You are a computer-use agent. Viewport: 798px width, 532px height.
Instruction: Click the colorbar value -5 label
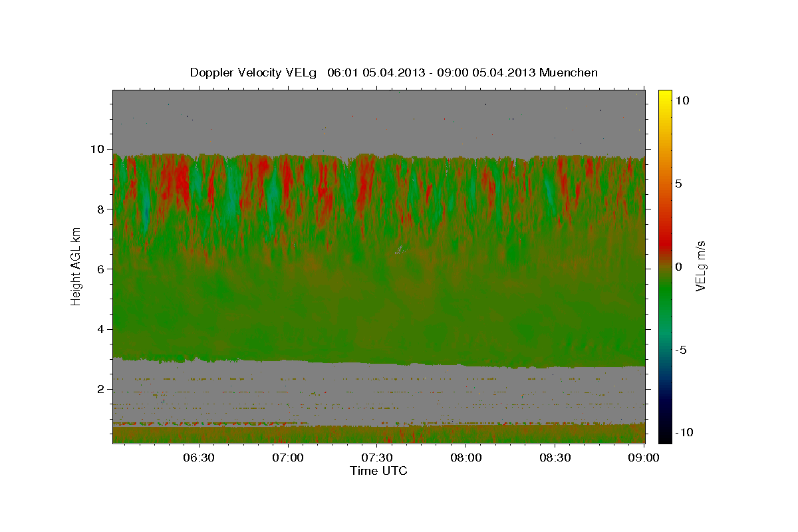[x=681, y=350]
